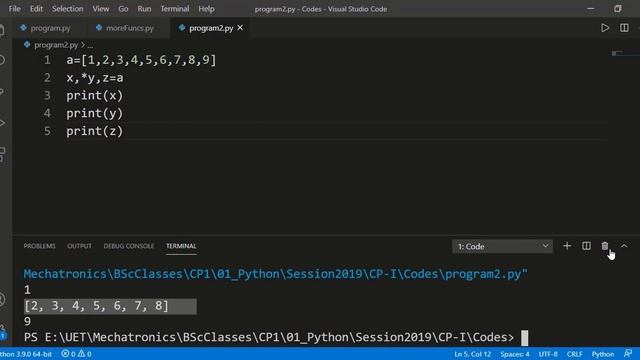Open the Run menu
This screenshot has height=360, width=640.
pyautogui.click(x=144, y=9)
